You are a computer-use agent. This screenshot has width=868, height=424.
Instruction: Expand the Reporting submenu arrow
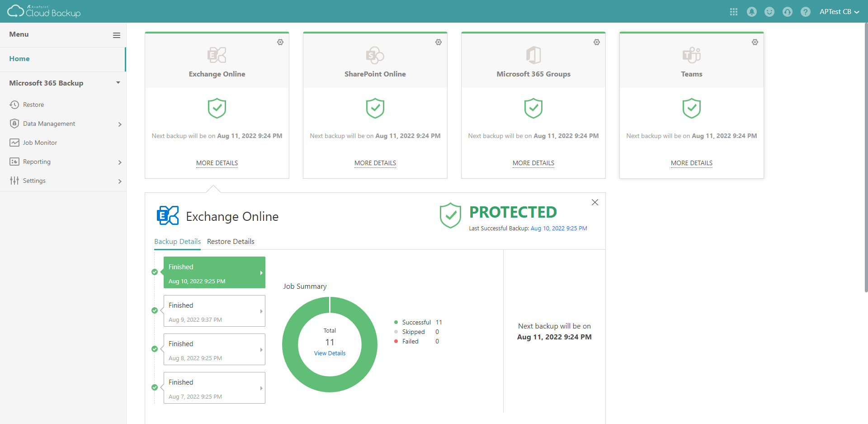pos(120,162)
